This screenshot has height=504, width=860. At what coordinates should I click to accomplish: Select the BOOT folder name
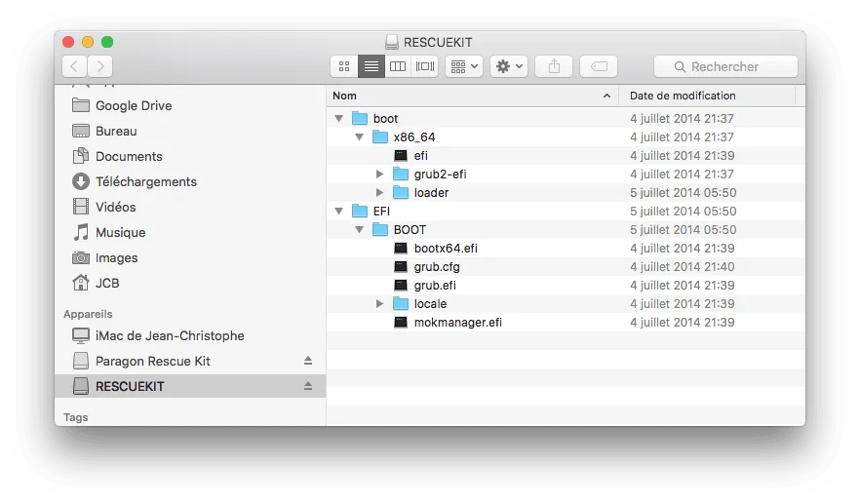[x=410, y=230]
